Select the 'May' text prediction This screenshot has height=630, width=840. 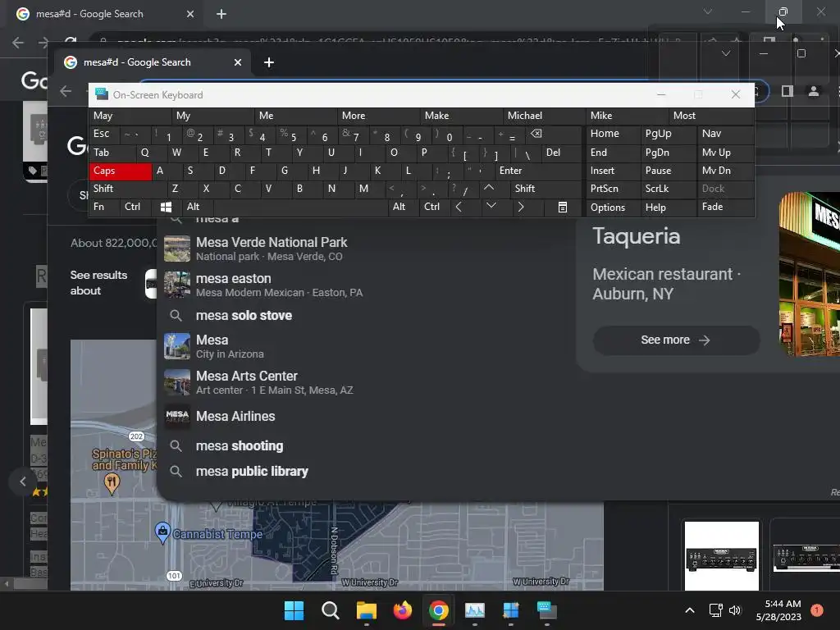[x=130, y=116]
